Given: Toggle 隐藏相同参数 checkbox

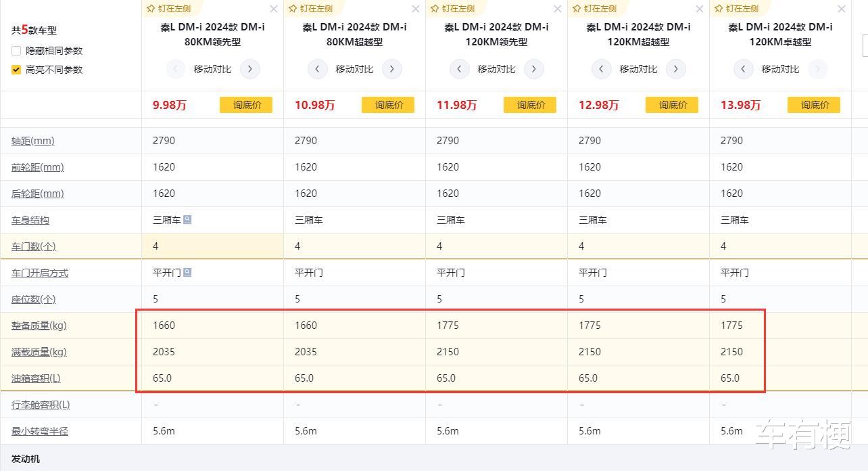Looking at the screenshot, I should pos(16,51).
